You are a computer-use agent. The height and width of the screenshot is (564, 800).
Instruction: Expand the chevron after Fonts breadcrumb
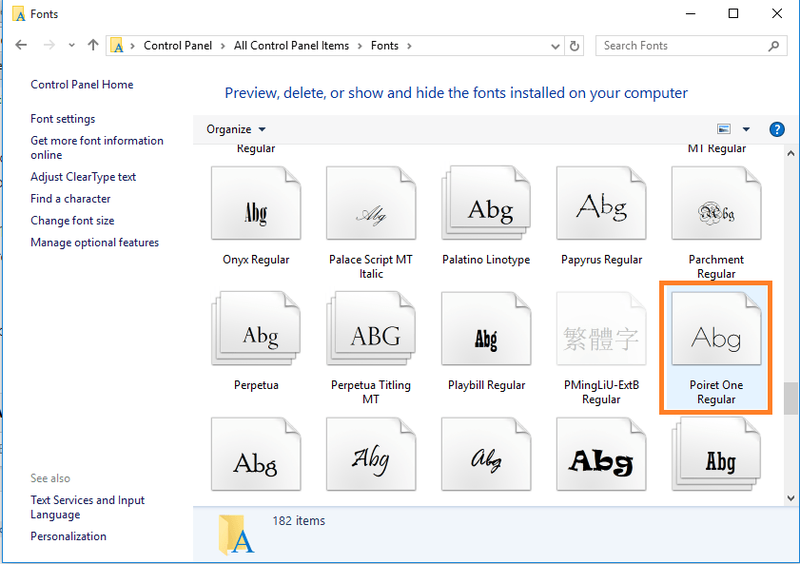point(409,46)
